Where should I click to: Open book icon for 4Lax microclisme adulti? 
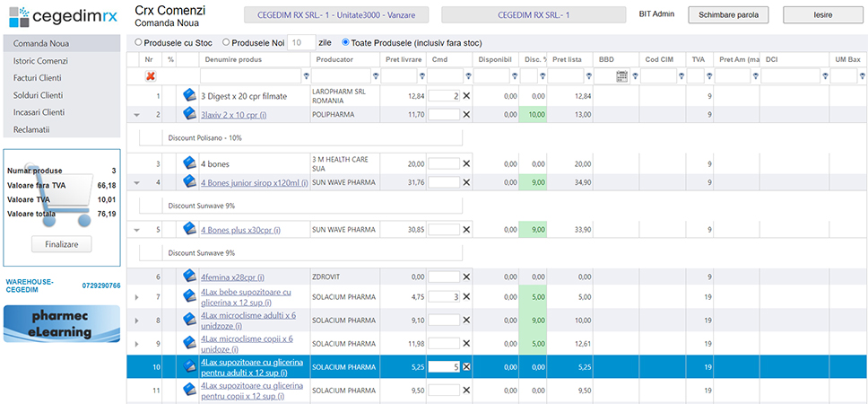[189, 320]
